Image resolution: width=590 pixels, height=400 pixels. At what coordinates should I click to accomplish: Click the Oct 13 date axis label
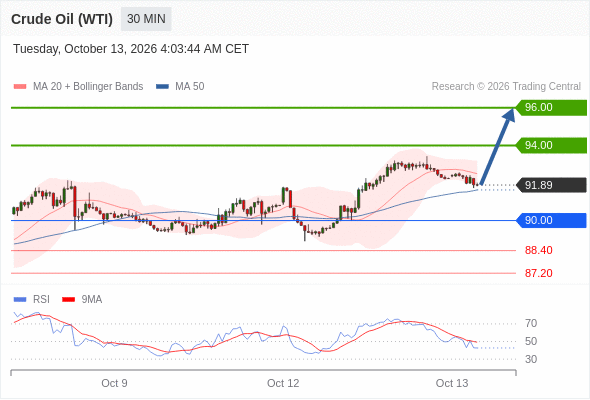(452, 383)
